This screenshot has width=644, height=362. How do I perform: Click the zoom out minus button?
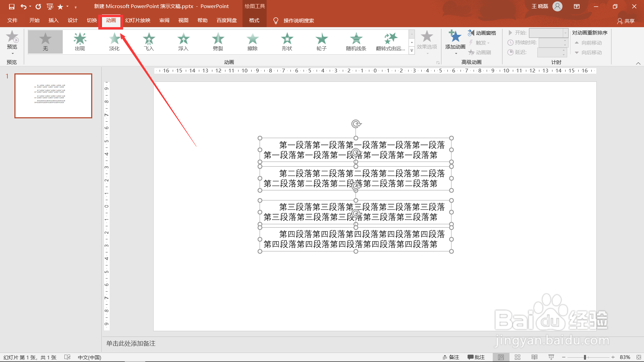[564, 357]
